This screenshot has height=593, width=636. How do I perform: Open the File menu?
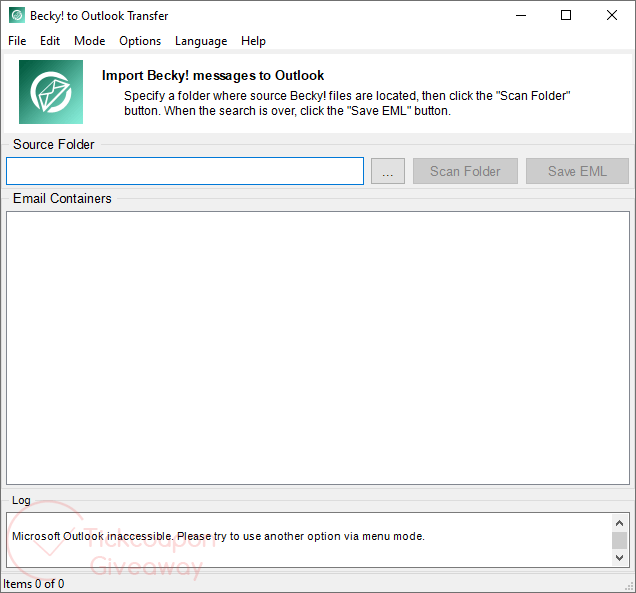click(17, 41)
